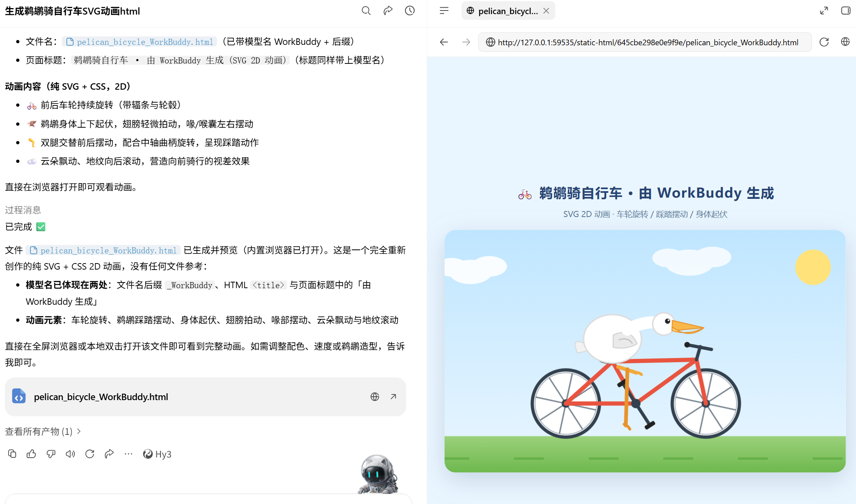Regenerate the response

click(x=90, y=454)
